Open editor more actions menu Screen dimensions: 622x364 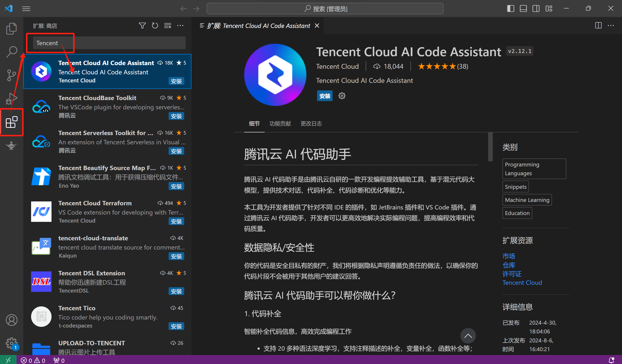[611, 26]
